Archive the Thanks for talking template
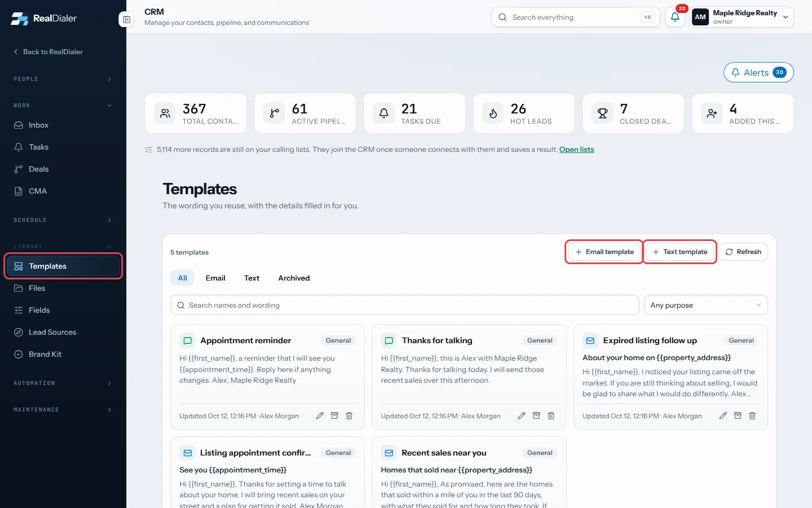 536,415
